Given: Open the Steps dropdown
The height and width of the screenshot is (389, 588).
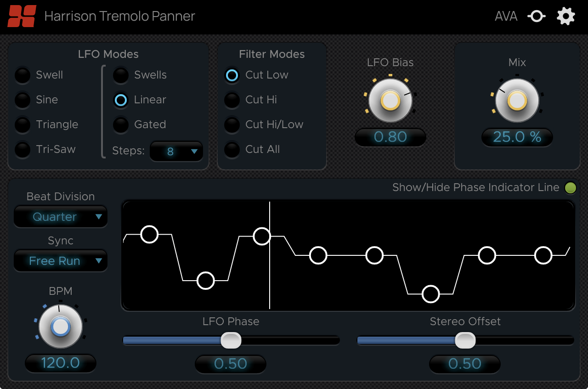Looking at the screenshot, I should (x=176, y=151).
